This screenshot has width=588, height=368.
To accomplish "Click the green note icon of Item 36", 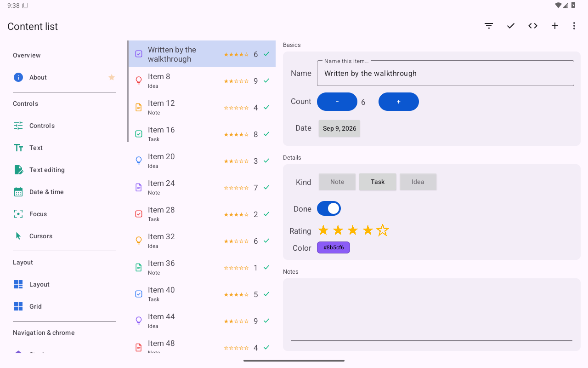I will pos(139,267).
